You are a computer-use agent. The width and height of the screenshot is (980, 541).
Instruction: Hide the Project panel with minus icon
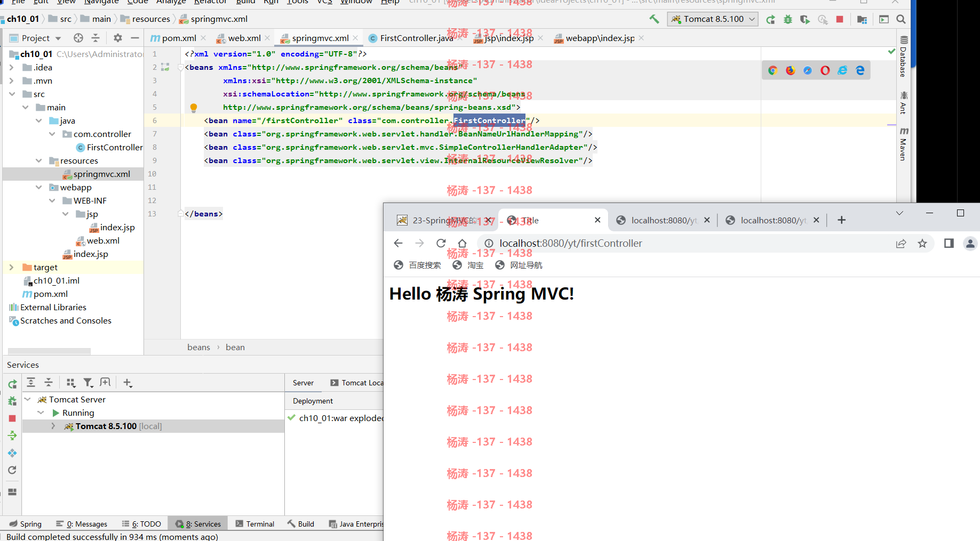[x=135, y=38]
